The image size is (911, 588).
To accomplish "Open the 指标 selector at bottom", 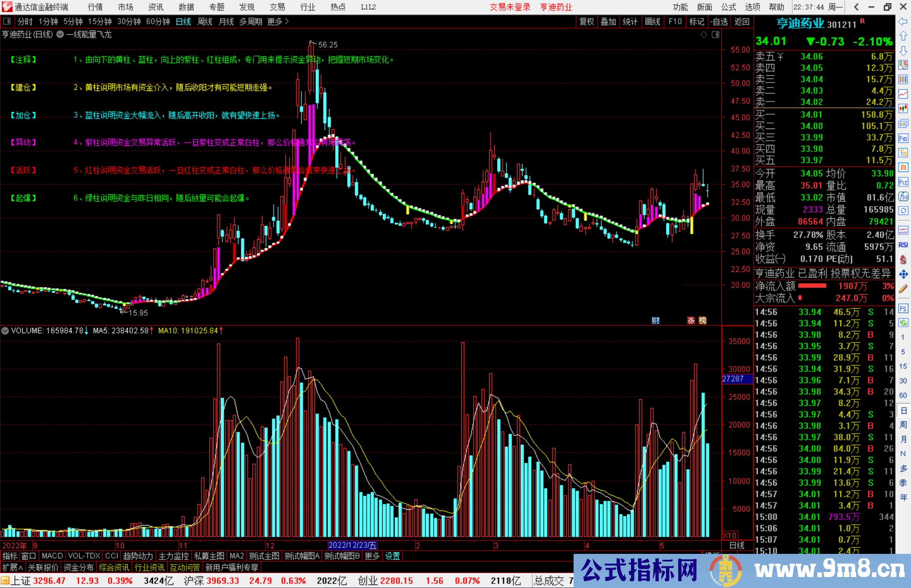I will click(x=10, y=556).
